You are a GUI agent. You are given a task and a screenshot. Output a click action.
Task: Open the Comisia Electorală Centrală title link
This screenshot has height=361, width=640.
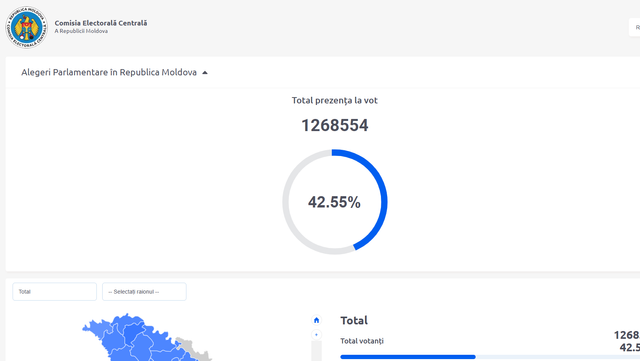point(101,23)
